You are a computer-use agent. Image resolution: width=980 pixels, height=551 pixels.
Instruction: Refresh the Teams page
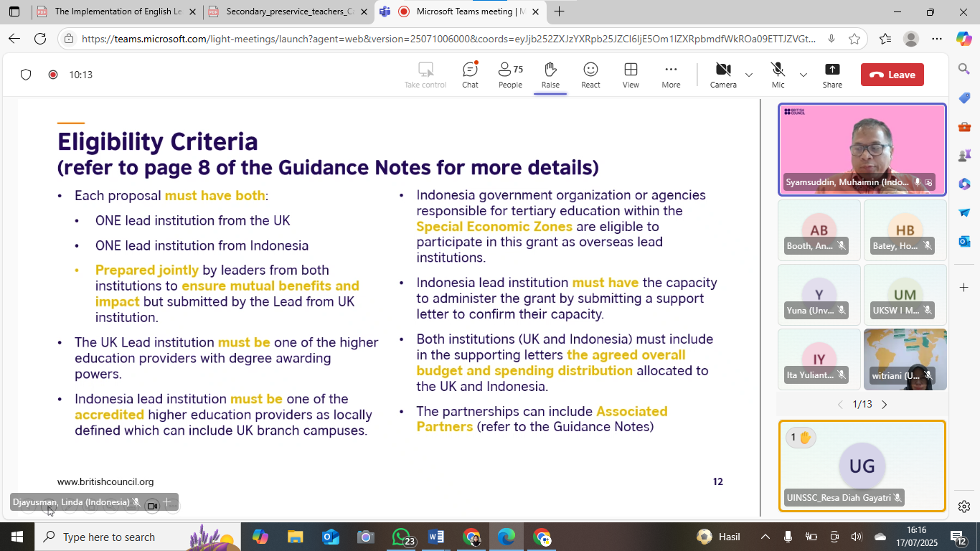pos(40,39)
